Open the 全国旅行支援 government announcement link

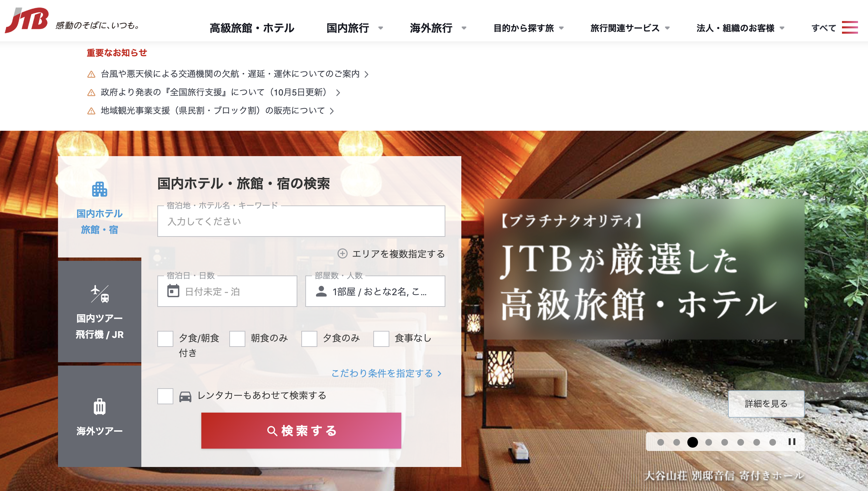click(x=214, y=92)
